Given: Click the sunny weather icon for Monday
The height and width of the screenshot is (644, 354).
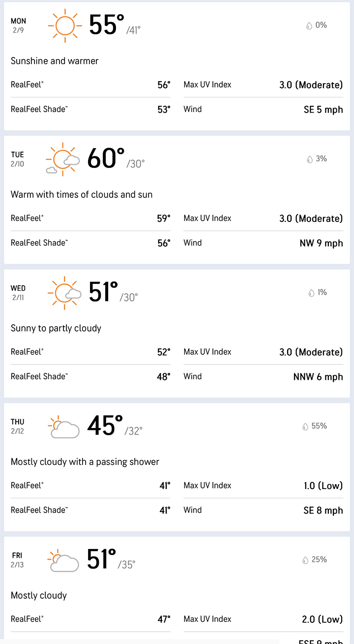Looking at the screenshot, I should [64, 25].
